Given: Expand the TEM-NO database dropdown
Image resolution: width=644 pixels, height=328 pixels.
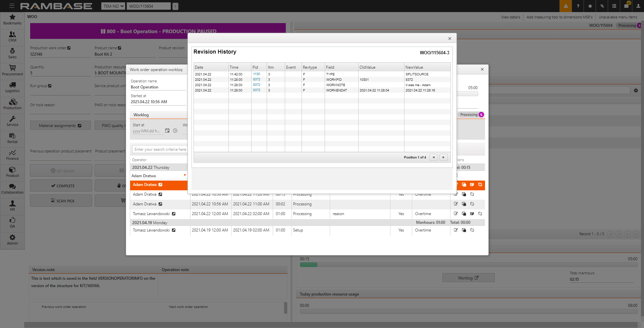Looking at the screenshot, I should tap(113, 6).
